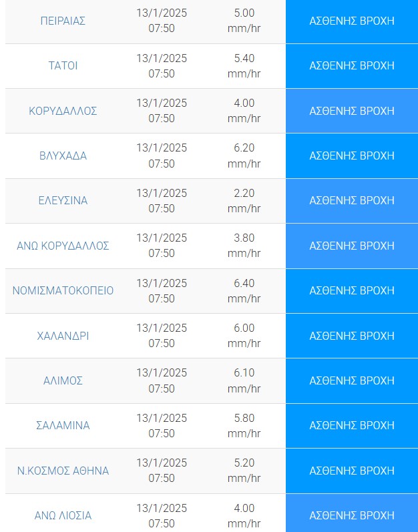Viewport: 418px width, 532px height.
Task: Select the 2.20 mm/hr rainfall reading
Action: pyautogui.click(x=244, y=200)
